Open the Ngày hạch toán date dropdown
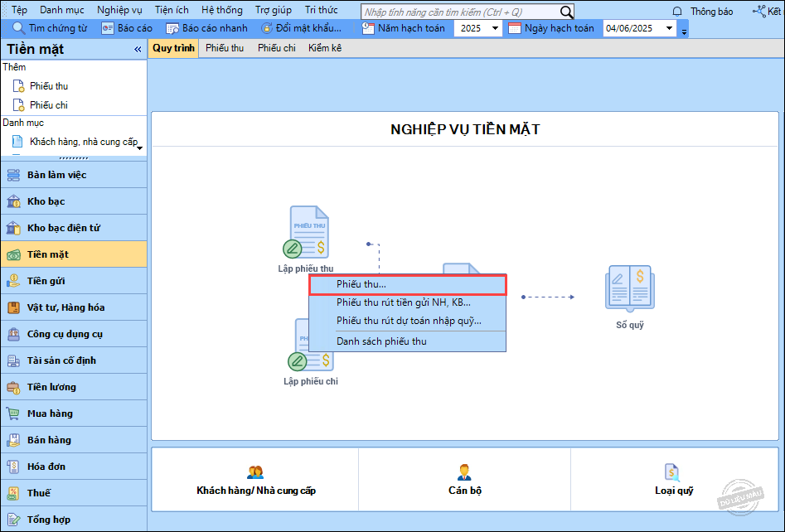The width and height of the screenshot is (785, 532). (669, 28)
